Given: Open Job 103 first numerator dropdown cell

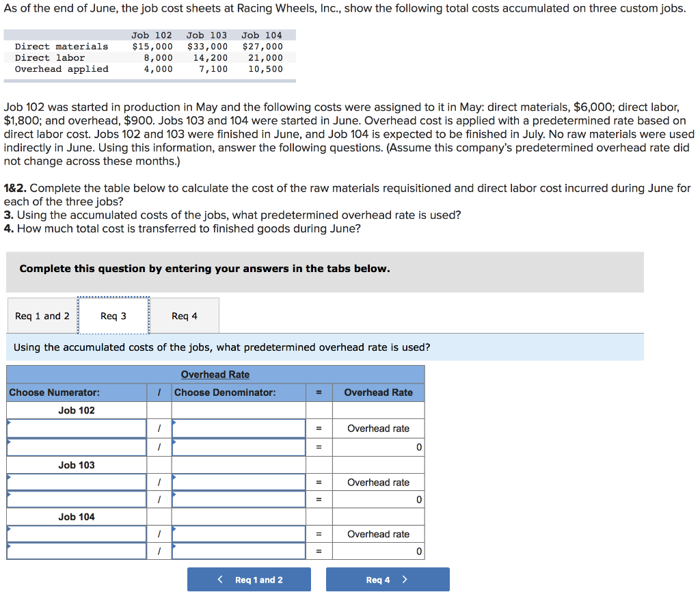Looking at the screenshot, I should click(x=77, y=482).
